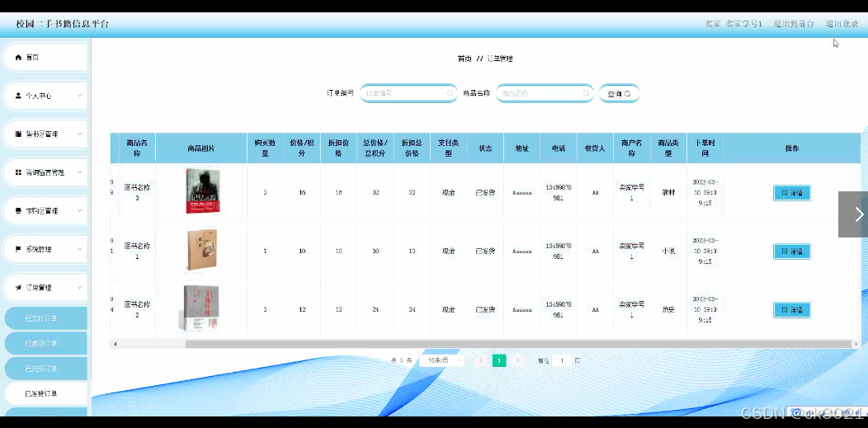
Task: Click the 状态 column header
Action: click(x=485, y=148)
